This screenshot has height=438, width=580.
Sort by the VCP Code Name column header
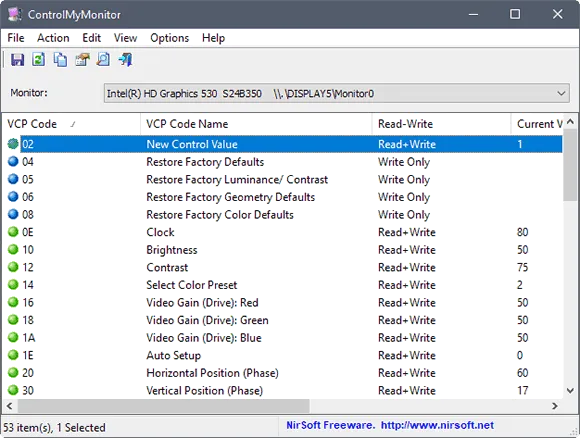tap(256, 124)
